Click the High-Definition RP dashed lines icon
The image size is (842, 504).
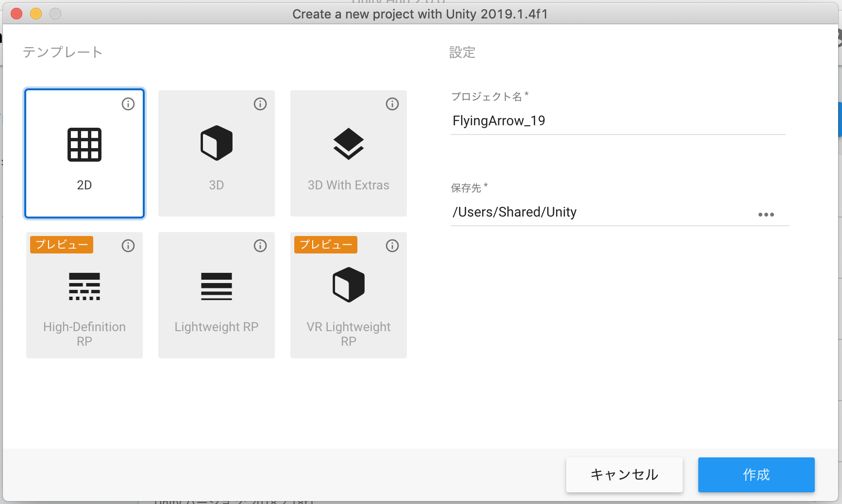pyautogui.click(x=84, y=286)
